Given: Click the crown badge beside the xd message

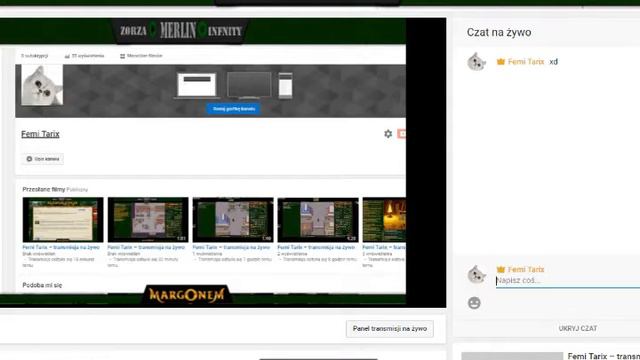Looking at the screenshot, I should 501,62.
